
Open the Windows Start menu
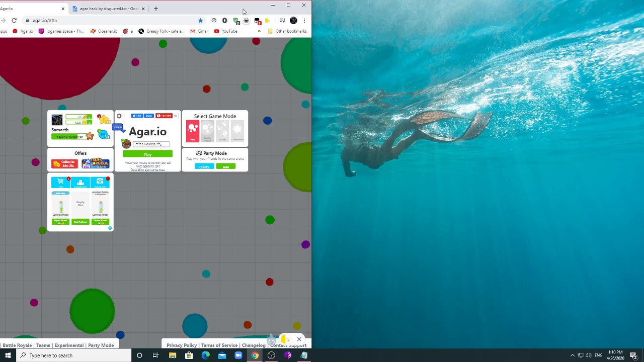pos(8,355)
